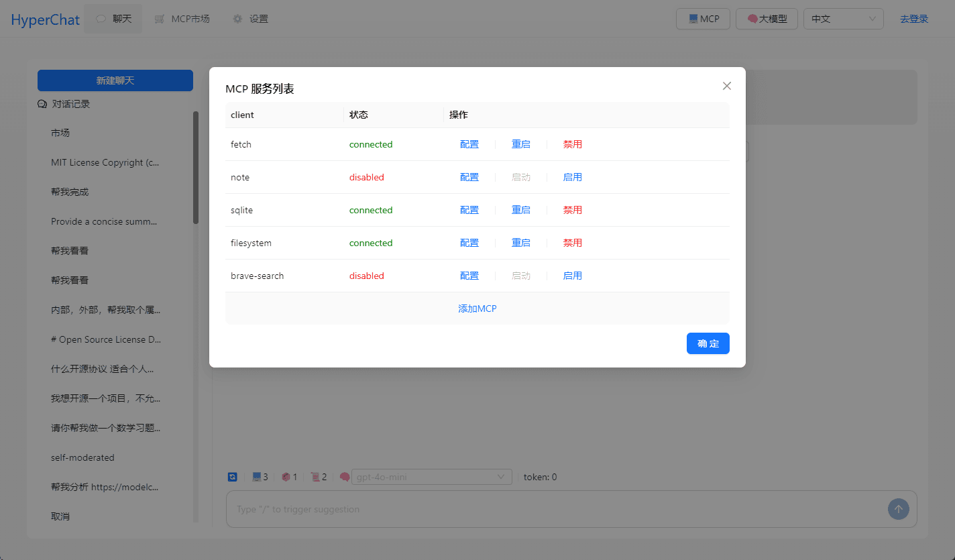
Task: Click the blue refresh icon above input
Action: 232,477
